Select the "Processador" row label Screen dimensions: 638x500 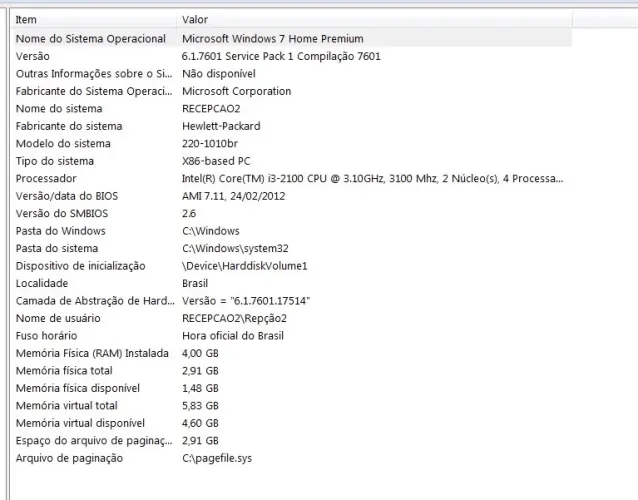(x=46, y=179)
